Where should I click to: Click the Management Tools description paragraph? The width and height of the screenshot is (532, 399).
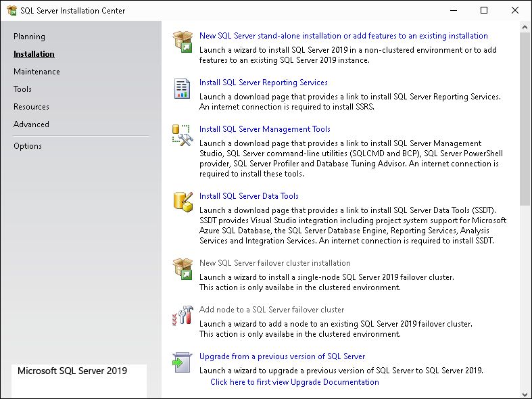pos(351,158)
